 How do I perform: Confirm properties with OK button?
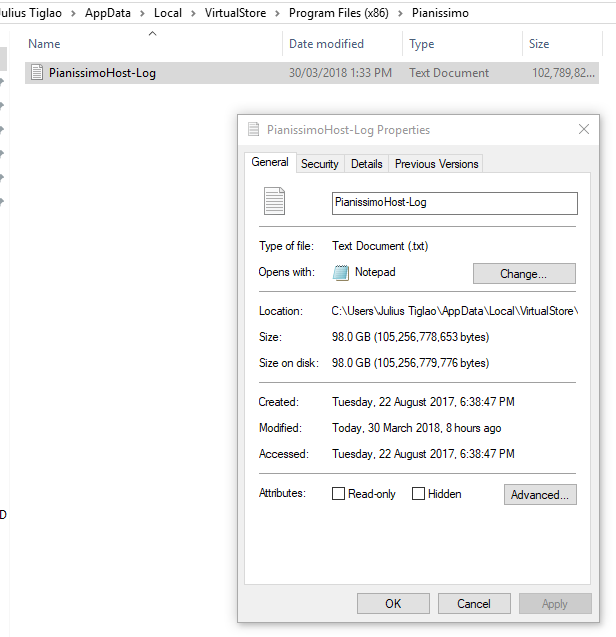tap(393, 603)
